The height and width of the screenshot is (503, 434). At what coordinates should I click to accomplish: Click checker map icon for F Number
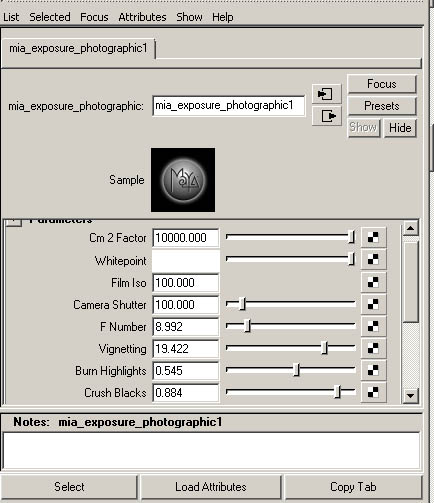point(373,326)
